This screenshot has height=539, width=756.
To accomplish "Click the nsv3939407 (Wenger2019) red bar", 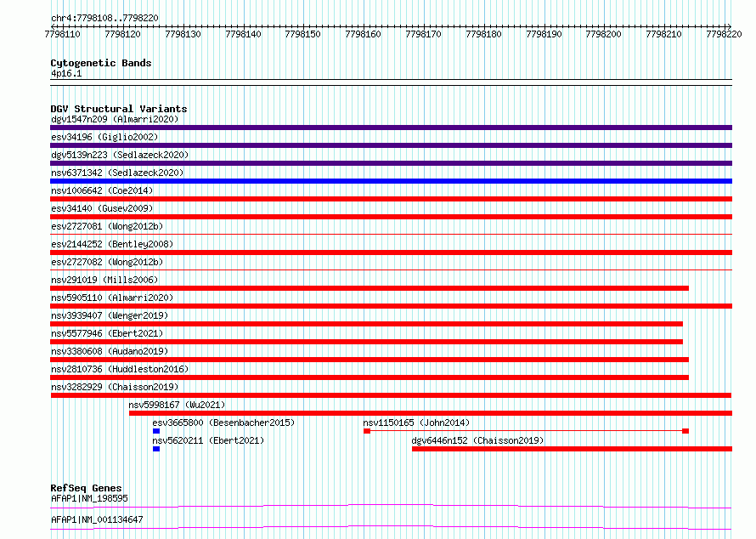I will [366, 324].
